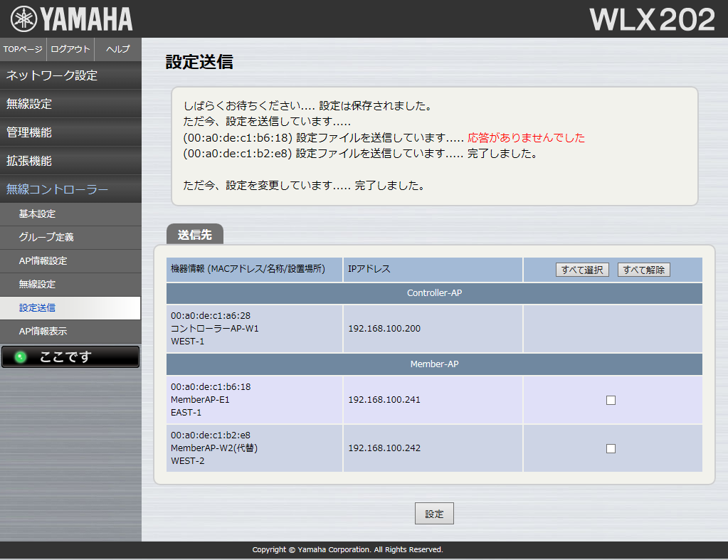
Task: Expand the 拡張機能 menu section
Action: 70,161
